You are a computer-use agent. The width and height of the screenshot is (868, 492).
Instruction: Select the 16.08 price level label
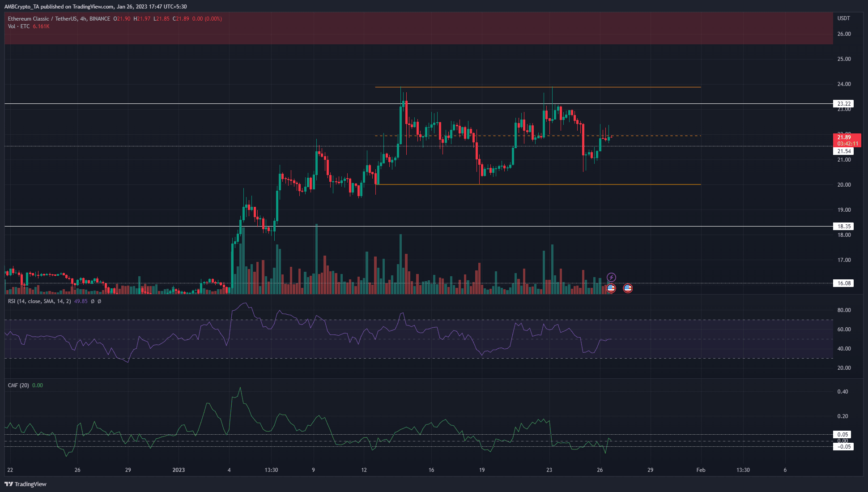click(843, 283)
